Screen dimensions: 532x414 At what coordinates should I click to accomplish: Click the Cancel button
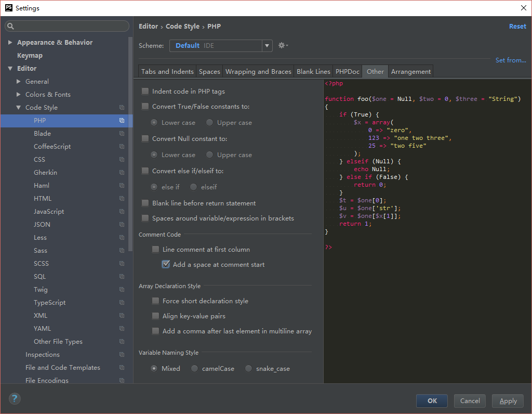tap(470, 401)
